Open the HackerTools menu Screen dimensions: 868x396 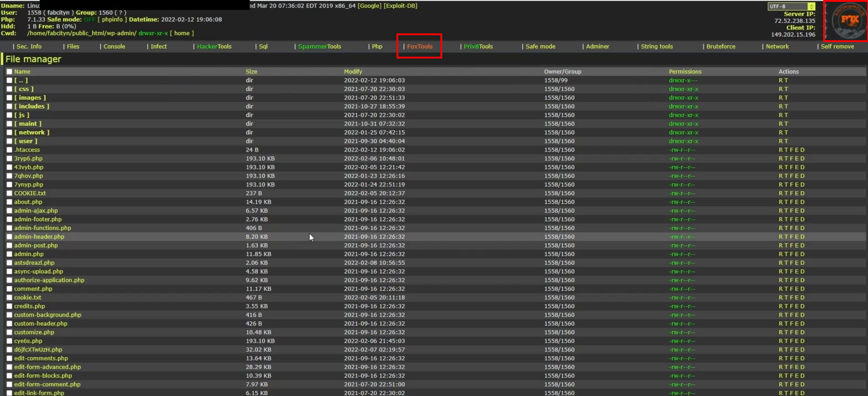pos(214,46)
